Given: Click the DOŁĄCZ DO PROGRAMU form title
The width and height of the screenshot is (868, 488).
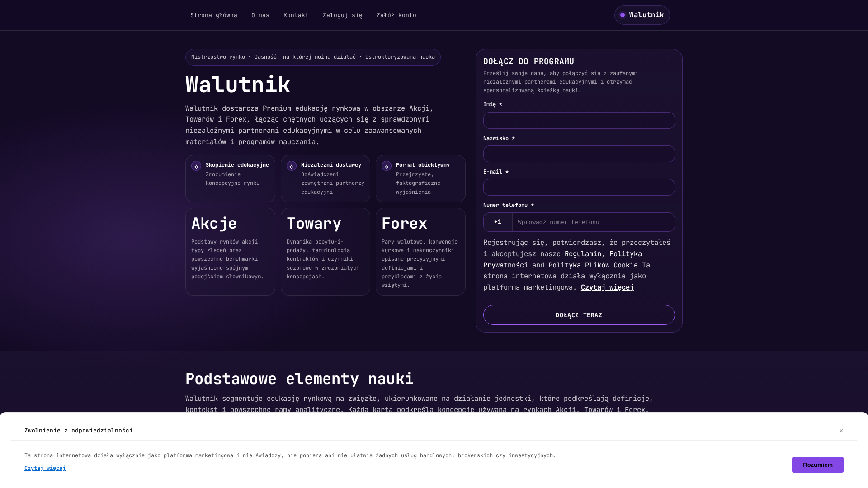Looking at the screenshot, I should 528,61.
